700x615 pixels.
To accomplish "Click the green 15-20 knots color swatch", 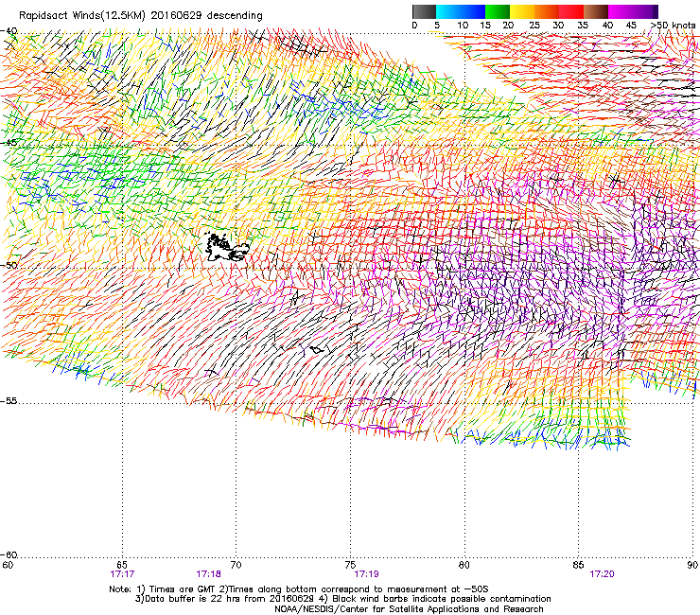I will 498,11.
